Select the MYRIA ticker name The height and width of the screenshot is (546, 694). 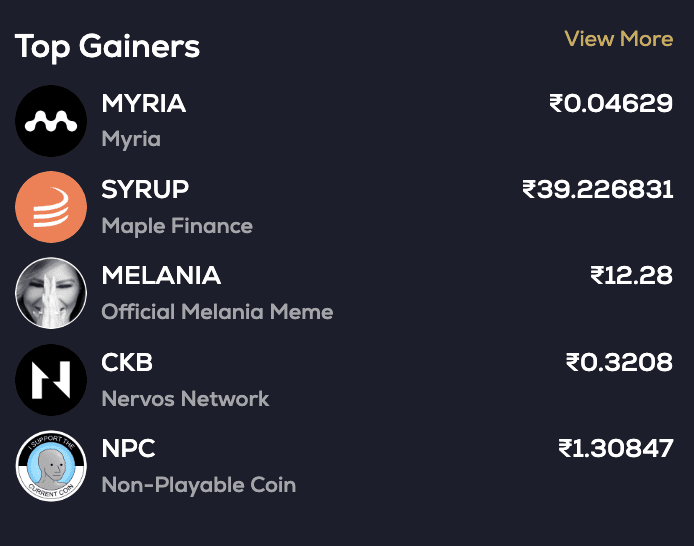(144, 104)
